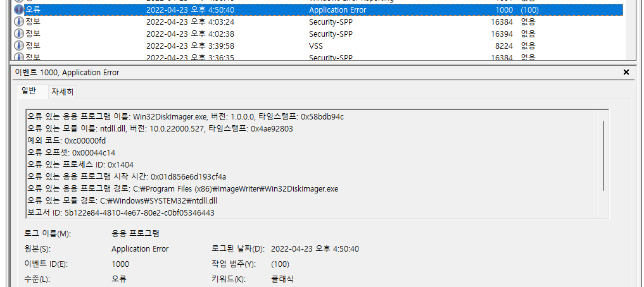The height and width of the screenshot is (287, 644).
Task: Select the Security-SPP row with ID 16394
Action: coord(319,34)
